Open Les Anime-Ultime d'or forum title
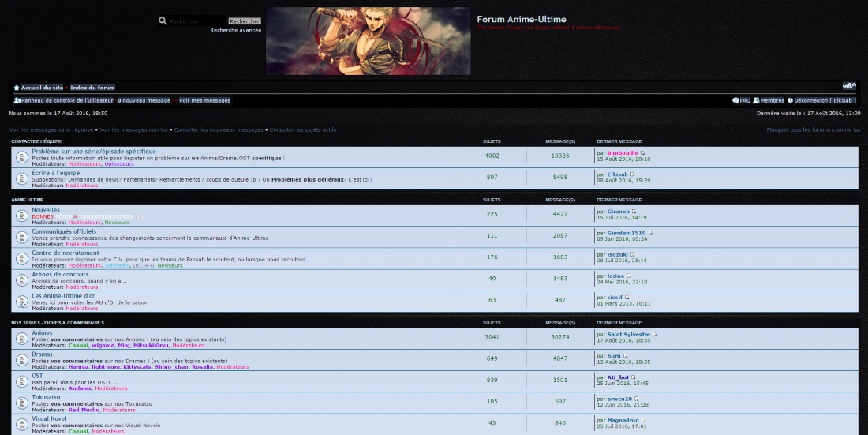Viewport: 868px width, 435px height. (x=63, y=296)
